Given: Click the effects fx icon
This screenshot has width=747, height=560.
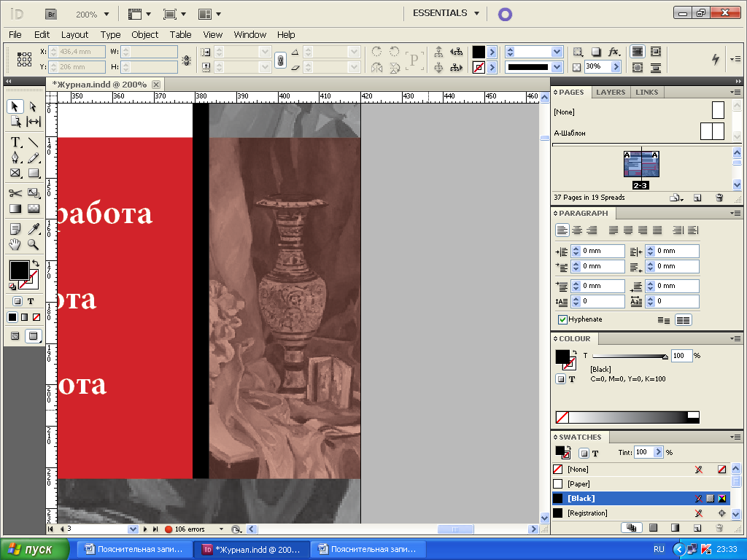Looking at the screenshot, I should click(614, 52).
